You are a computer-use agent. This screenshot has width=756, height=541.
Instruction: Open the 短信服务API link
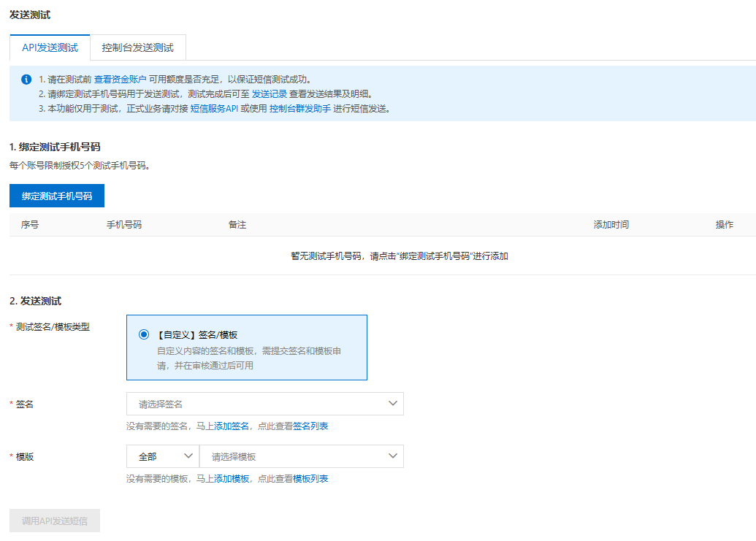click(214, 108)
